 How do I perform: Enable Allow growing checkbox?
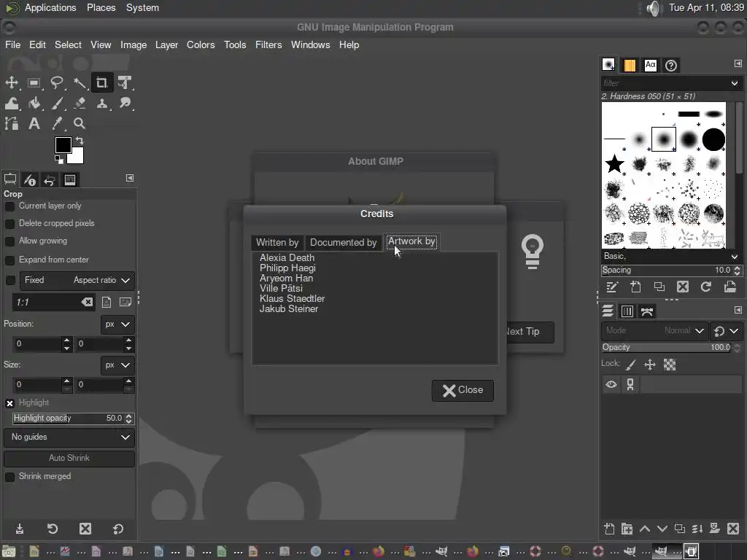(9, 241)
